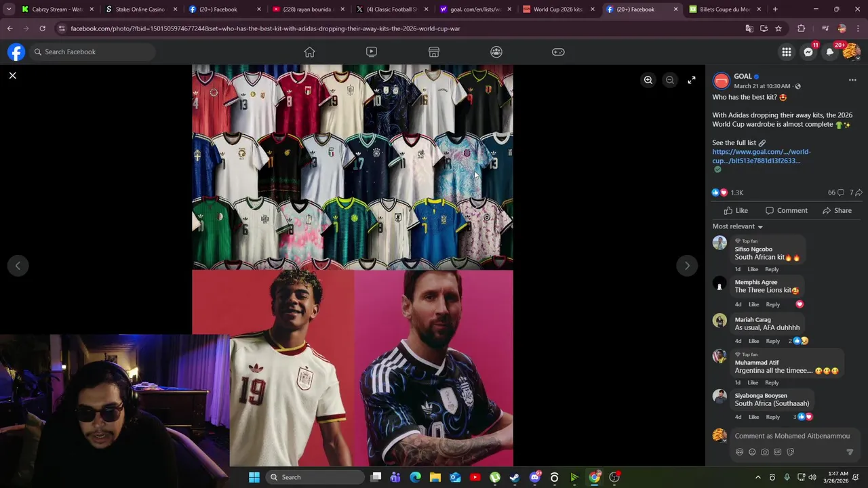Click the browser address bar URL
This screenshot has height=488, width=868.
(265, 28)
